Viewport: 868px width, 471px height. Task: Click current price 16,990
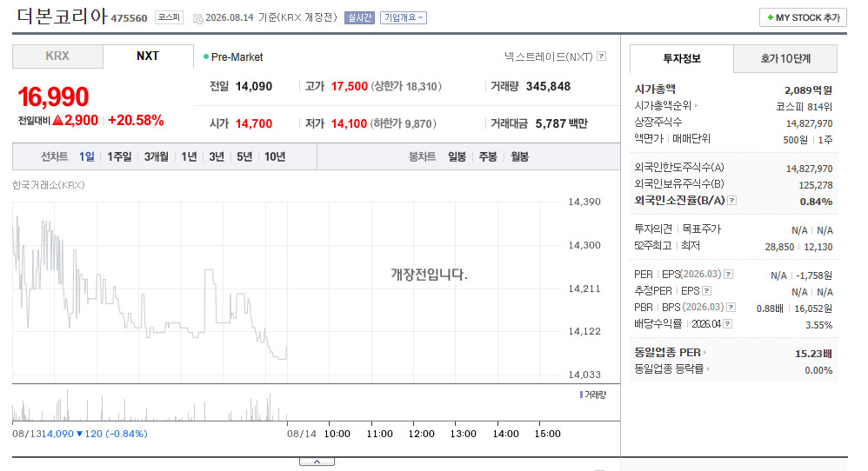tap(53, 96)
